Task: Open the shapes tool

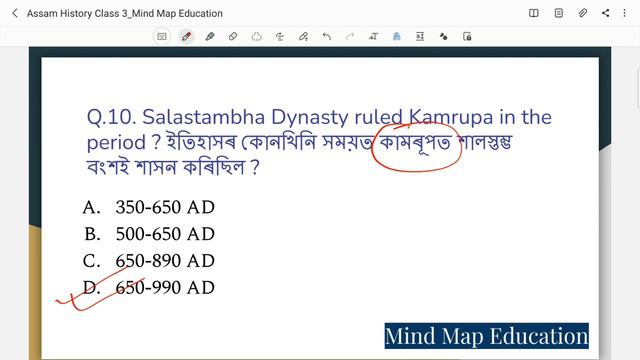Action: point(444,37)
